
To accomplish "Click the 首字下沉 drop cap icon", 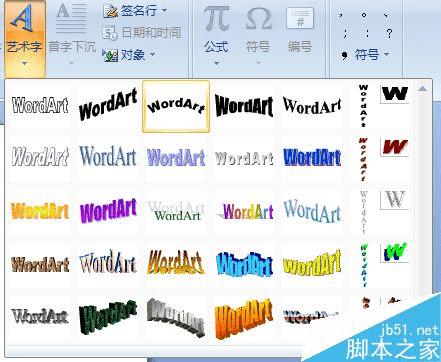I will [71, 18].
